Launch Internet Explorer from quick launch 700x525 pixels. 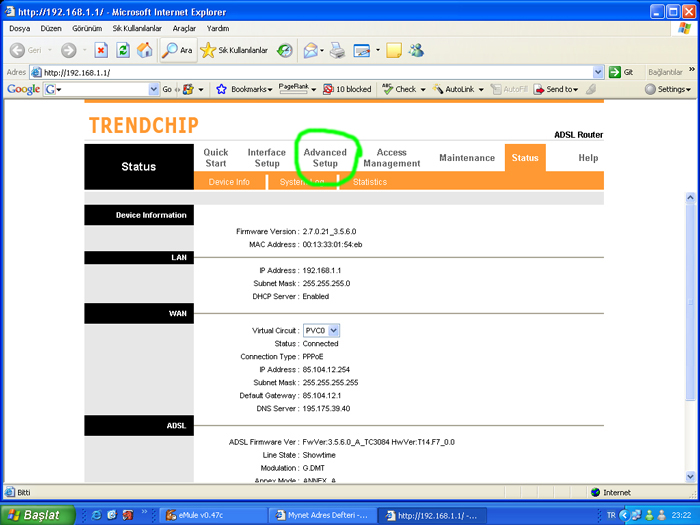coord(96,515)
